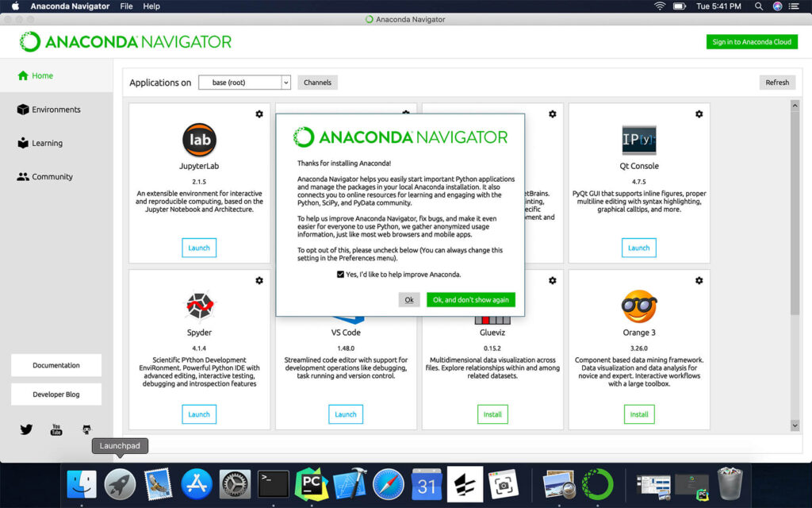Open Safari from the dock
The width and height of the screenshot is (812, 508).
click(x=389, y=484)
